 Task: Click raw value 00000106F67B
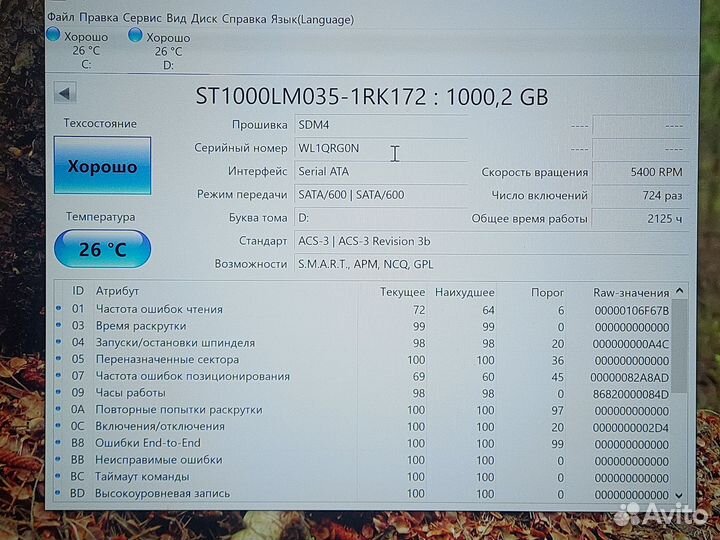[x=632, y=311]
